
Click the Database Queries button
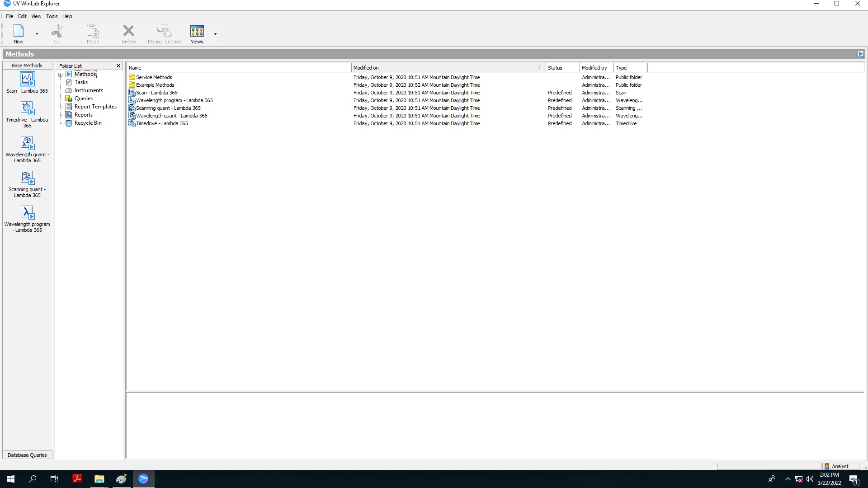pos(27,455)
